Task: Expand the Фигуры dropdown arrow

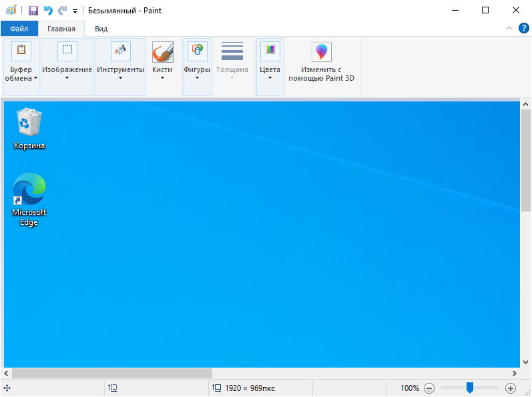Action: point(197,78)
